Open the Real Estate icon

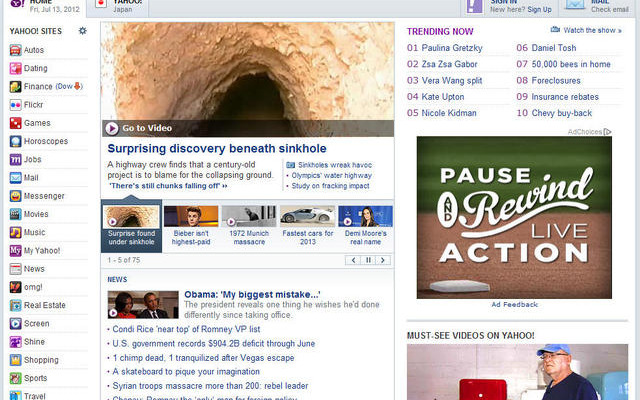pyautogui.click(x=16, y=305)
